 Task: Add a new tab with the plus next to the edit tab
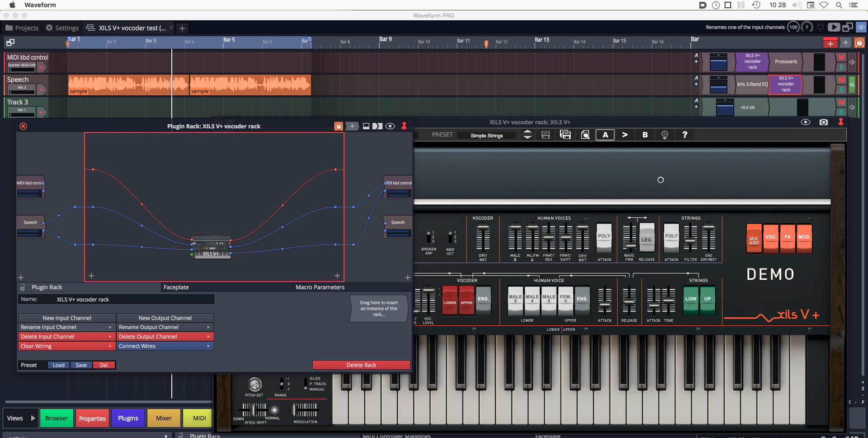[x=182, y=28]
